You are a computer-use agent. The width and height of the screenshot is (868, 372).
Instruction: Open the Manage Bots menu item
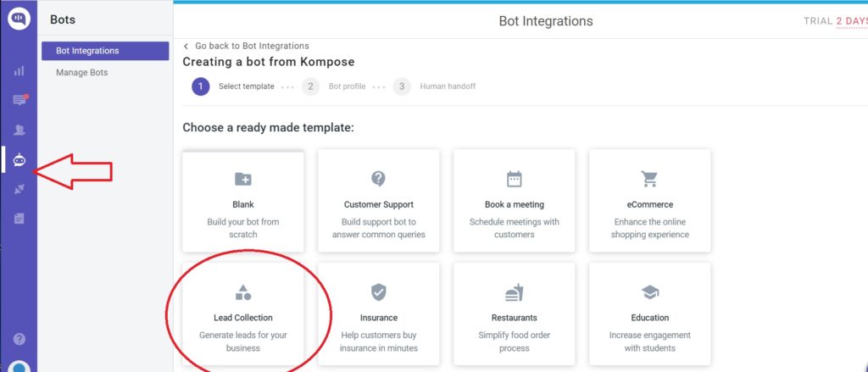point(82,73)
